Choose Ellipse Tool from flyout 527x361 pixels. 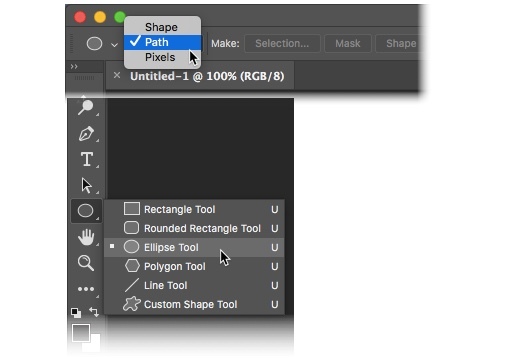pos(194,247)
